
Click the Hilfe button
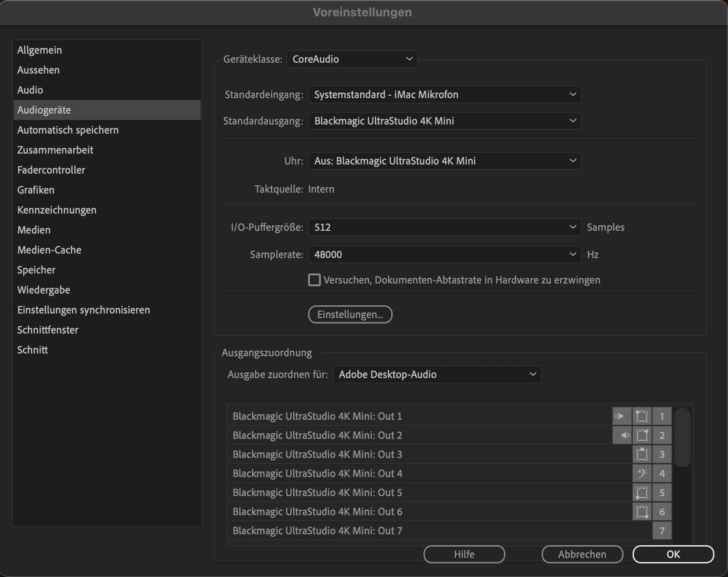tap(464, 554)
